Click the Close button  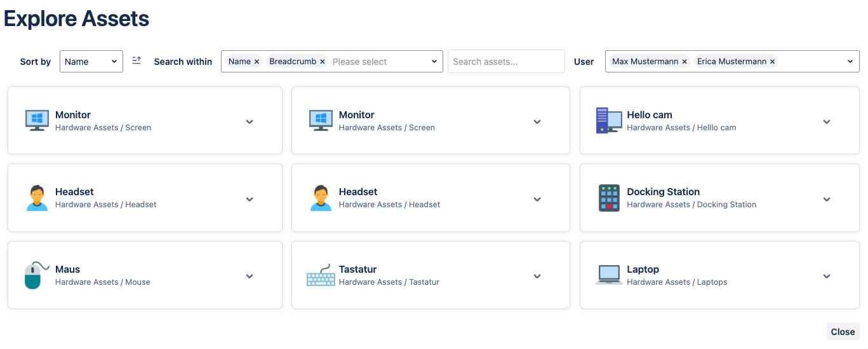point(843,332)
